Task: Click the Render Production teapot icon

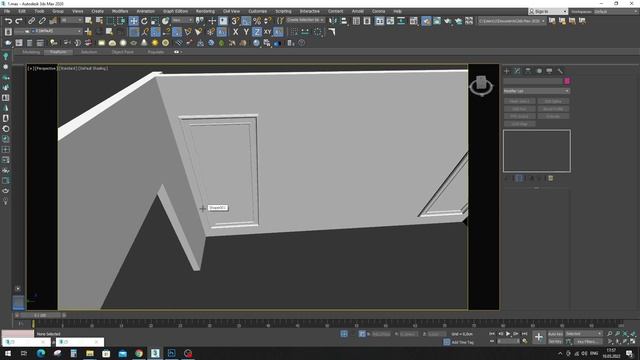Action: 448,21
